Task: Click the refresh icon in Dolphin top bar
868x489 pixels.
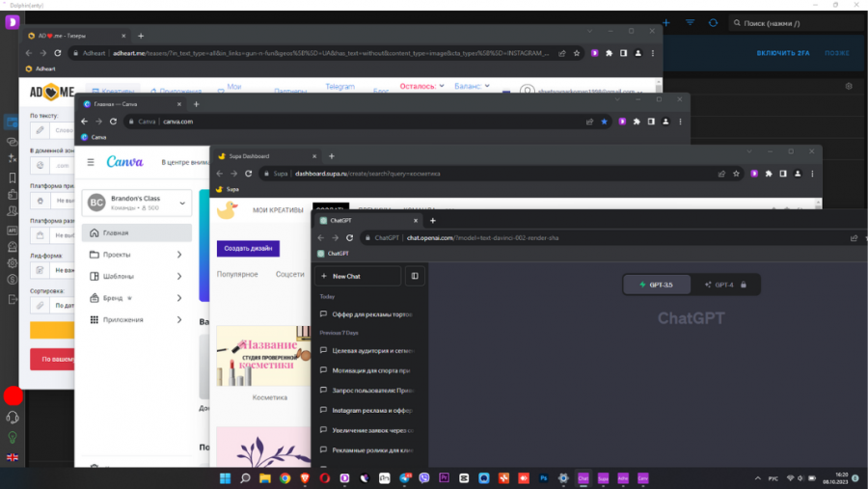Action: coord(713,23)
